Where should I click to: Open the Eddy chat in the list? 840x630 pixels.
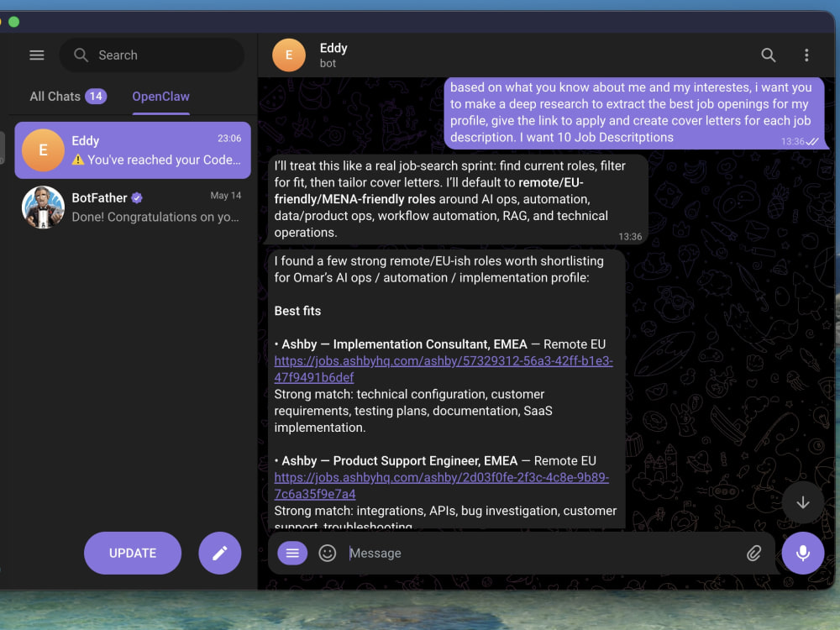133,150
